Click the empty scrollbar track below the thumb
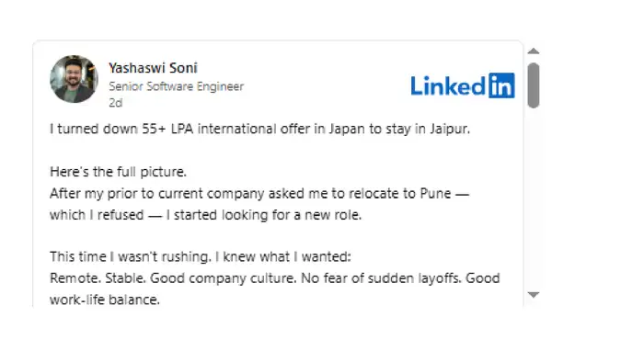This screenshot has width=644, height=362. (x=533, y=198)
